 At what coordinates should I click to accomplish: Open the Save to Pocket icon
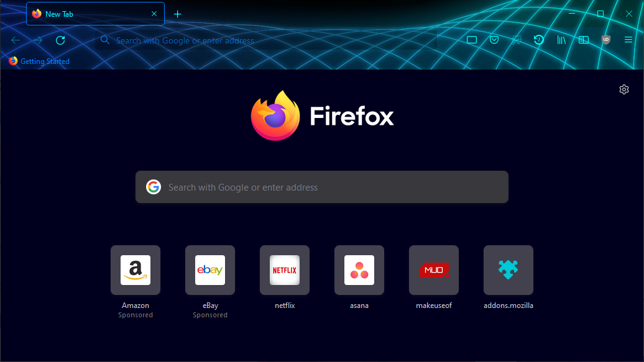494,40
